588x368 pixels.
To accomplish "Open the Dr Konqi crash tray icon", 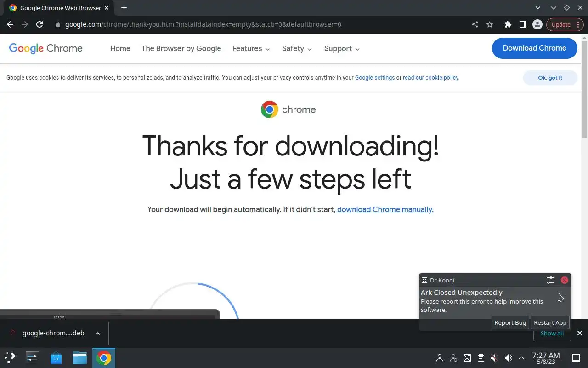I will pyautogui.click(x=467, y=358).
